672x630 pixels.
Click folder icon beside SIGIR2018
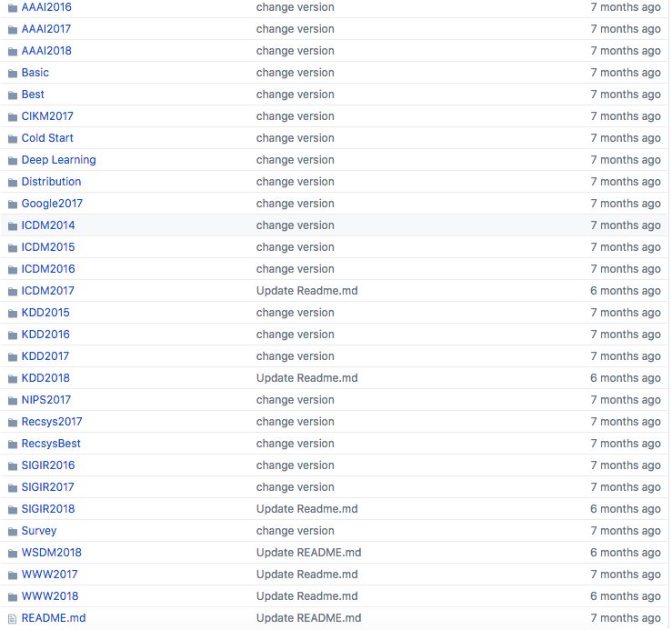point(13,510)
